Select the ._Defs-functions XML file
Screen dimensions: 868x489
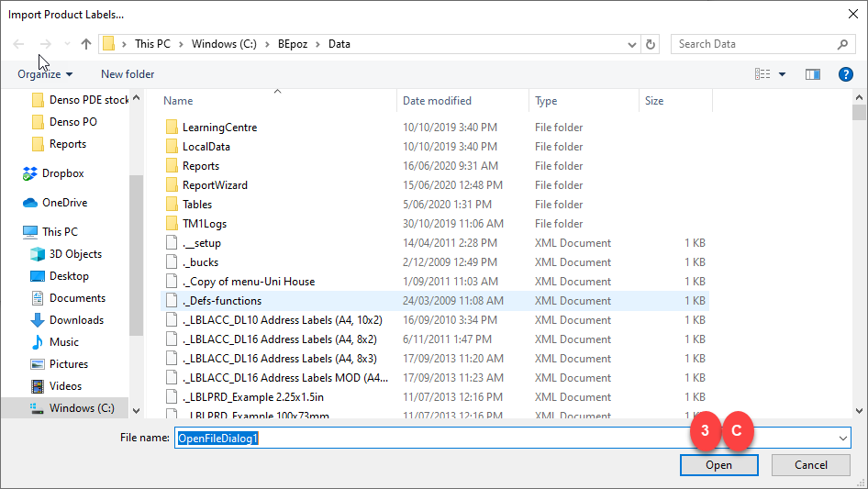tap(221, 301)
